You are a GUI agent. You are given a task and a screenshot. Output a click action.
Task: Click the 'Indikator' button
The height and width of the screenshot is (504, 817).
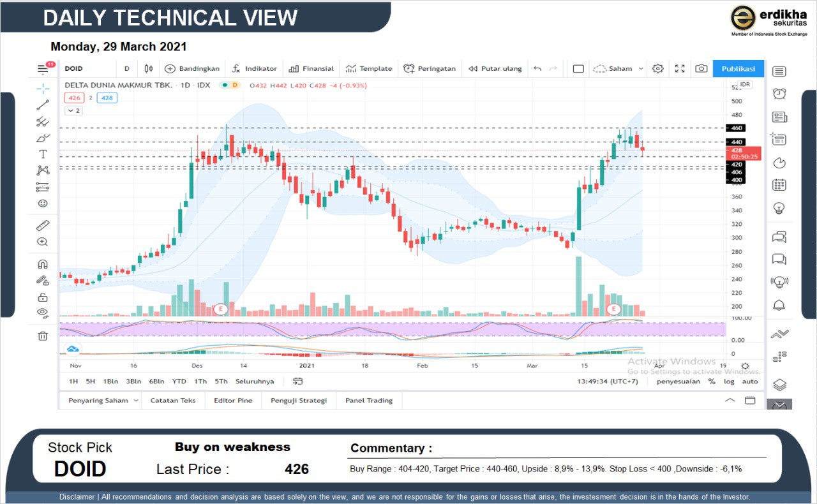click(x=255, y=69)
